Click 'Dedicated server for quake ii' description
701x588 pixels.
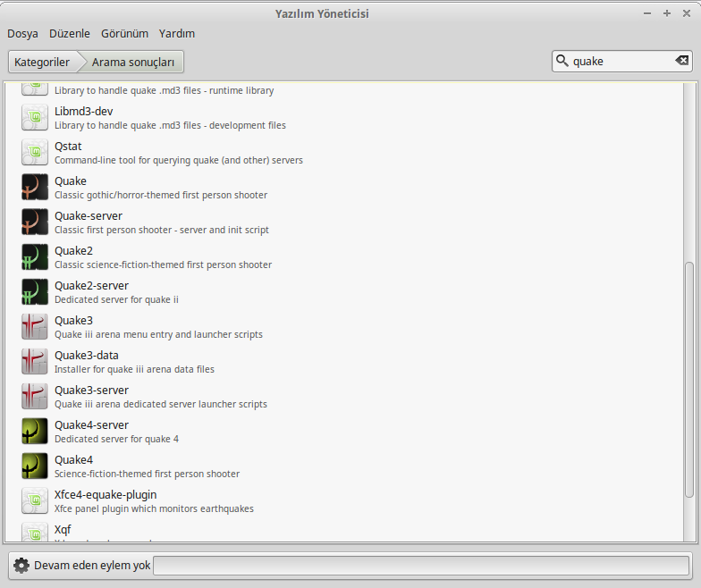pos(116,300)
